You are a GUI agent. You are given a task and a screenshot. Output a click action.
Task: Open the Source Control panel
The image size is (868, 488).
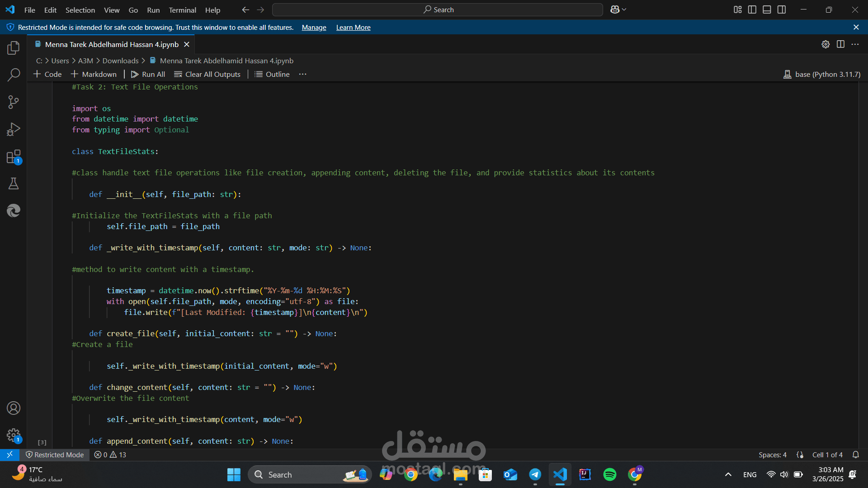(x=14, y=102)
